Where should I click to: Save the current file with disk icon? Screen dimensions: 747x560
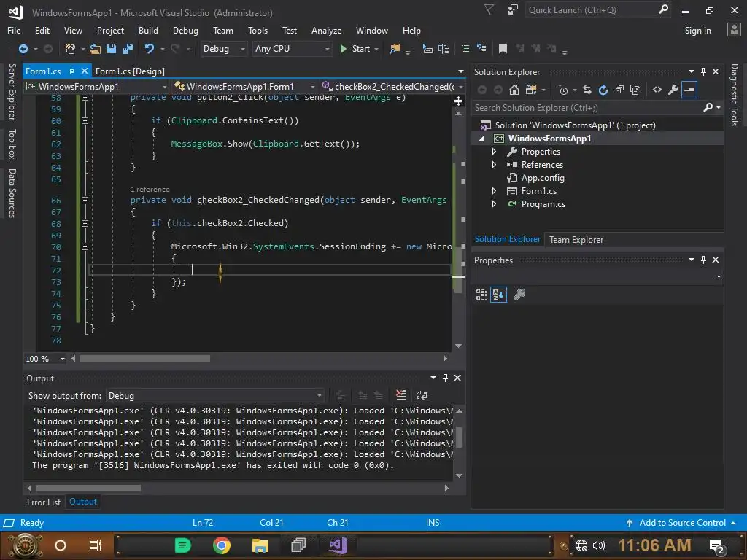pos(112,49)
